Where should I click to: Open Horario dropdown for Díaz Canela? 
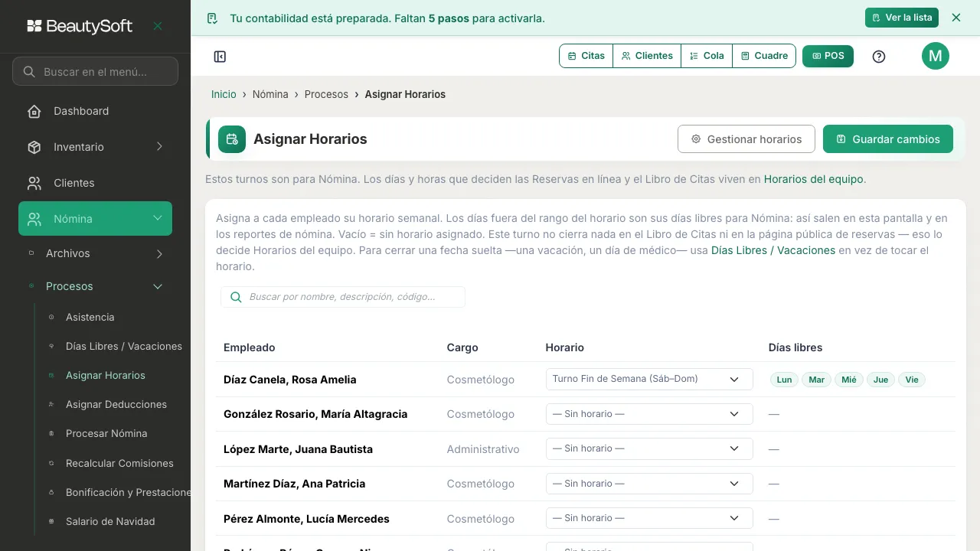click(649, 379)
